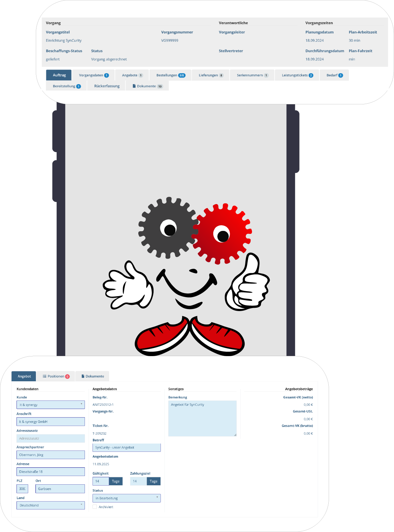Select the Bestellungen tab

(170, 75)
